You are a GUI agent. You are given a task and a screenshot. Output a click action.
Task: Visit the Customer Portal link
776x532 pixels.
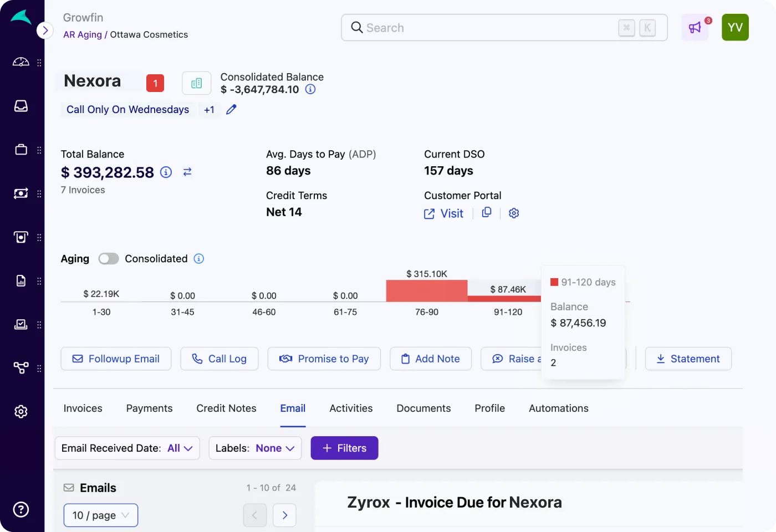coord(443,213)
